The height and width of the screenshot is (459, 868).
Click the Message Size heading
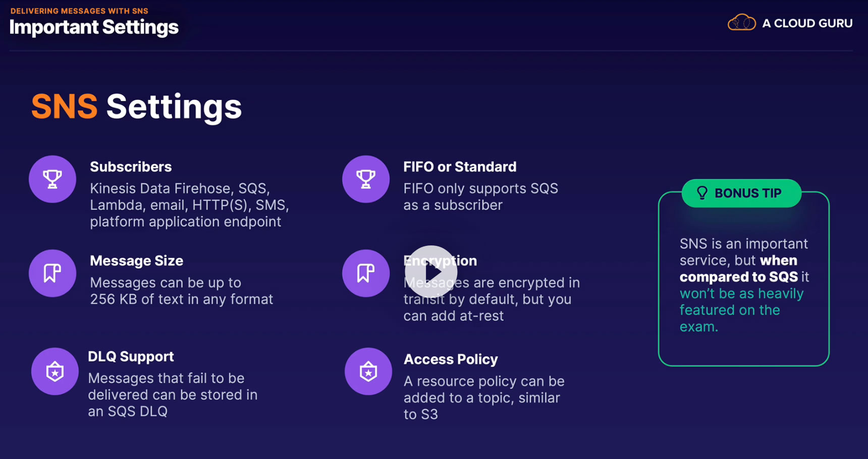136,261
